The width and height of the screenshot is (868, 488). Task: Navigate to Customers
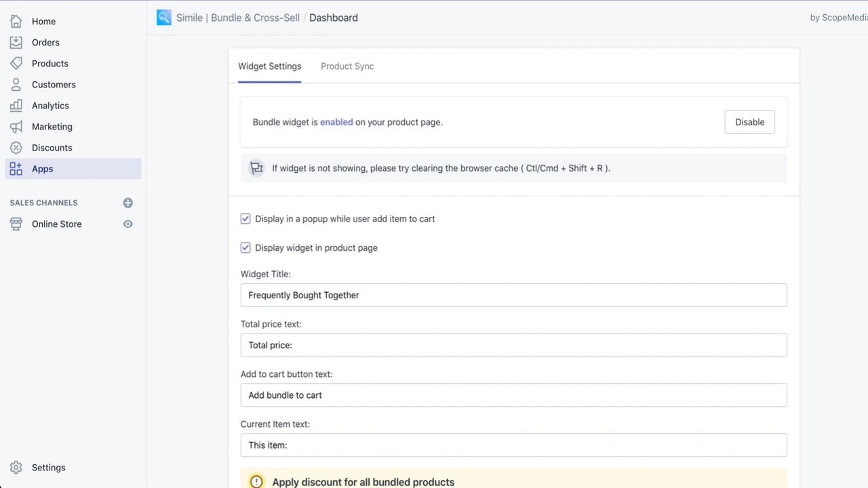(54, 84)
